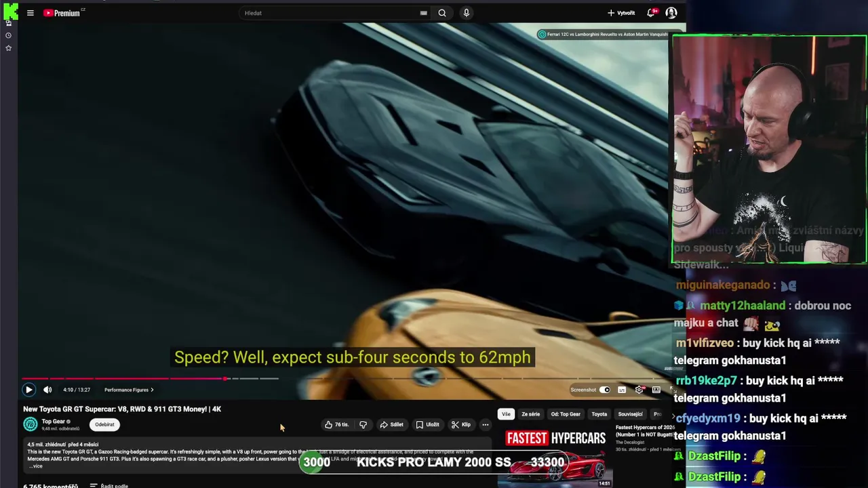Advance filter chips with right arrow
This screenshot has width=868, height=488.
tap(673, 415)
